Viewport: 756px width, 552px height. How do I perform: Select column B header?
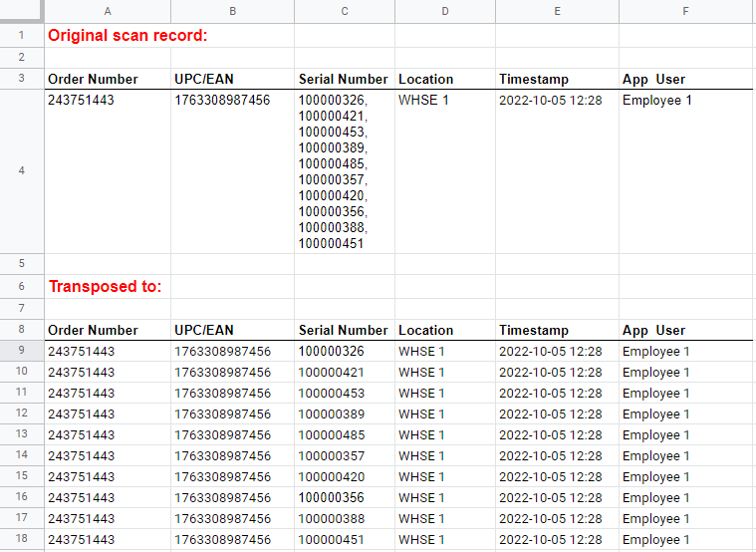(232, 11)
